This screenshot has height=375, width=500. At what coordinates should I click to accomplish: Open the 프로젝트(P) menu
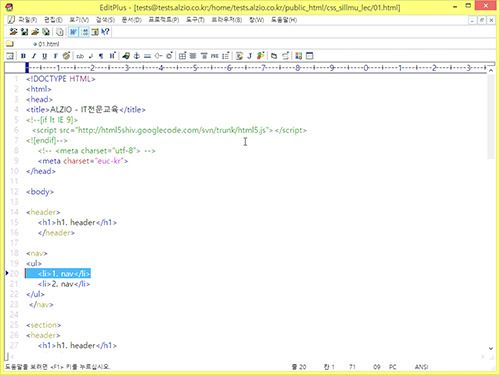(x=163, y=20)
